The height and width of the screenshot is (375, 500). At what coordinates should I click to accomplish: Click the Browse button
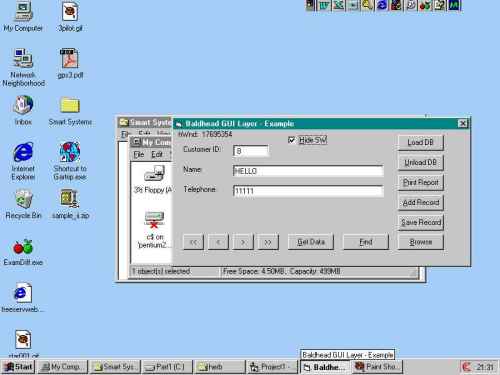420,242
